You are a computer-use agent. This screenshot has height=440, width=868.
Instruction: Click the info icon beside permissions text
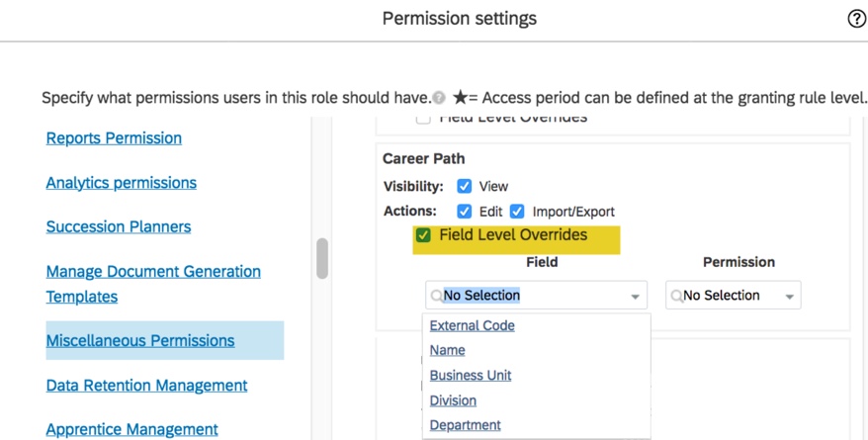tap(439, 99)
